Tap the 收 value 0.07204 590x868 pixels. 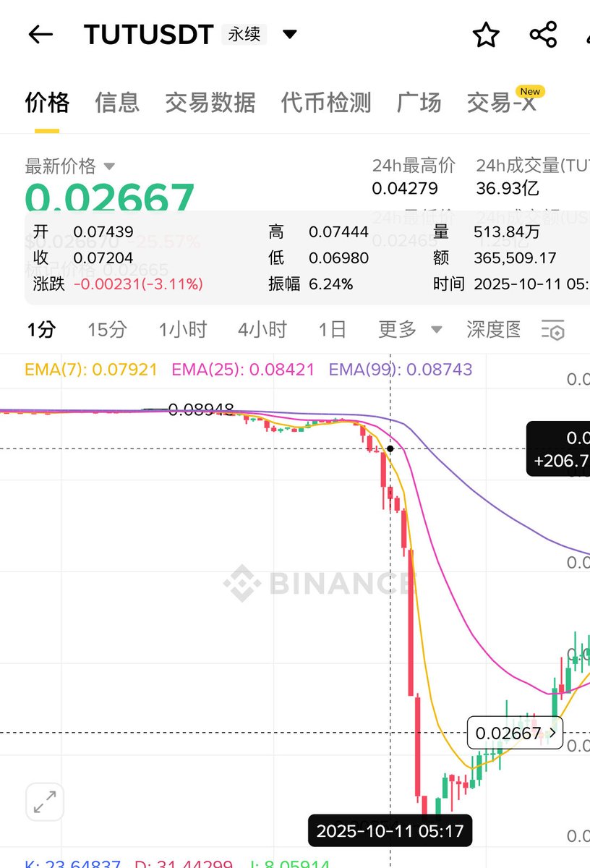[x=103, y=258]
